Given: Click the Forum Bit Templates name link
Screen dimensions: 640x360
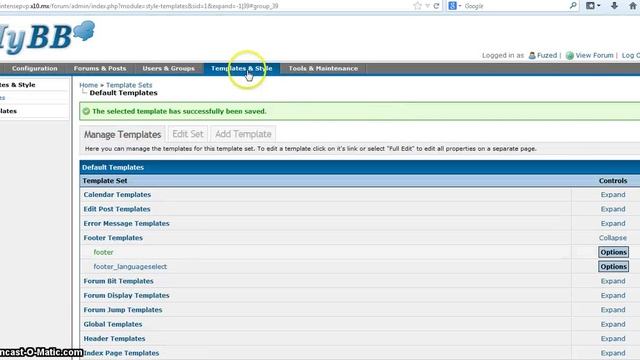Looking at the screenshot, I should pyautogui.click(x=118, y=281).
